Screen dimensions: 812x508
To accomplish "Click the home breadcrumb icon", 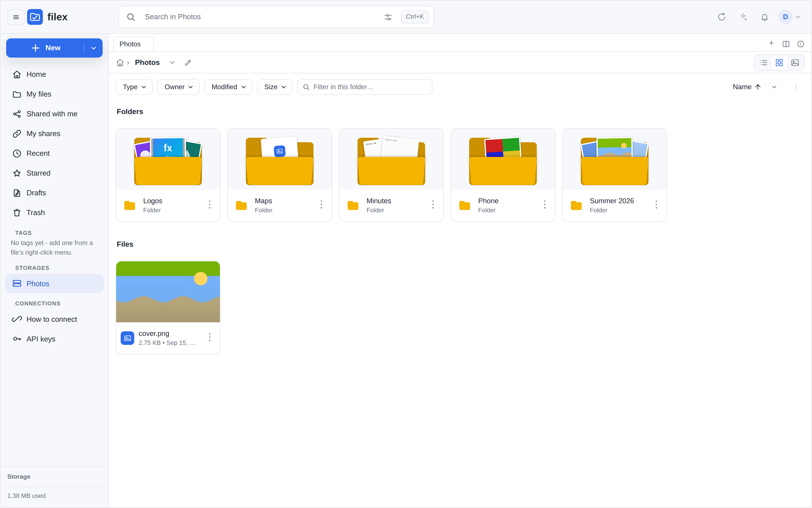I will click(x=120, y=63).
